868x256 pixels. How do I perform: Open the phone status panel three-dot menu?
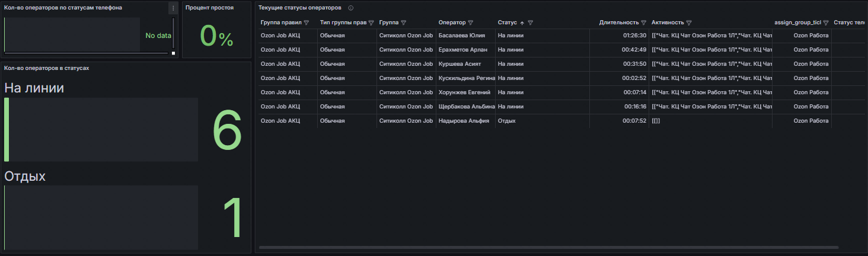click(x=173, y=8)
